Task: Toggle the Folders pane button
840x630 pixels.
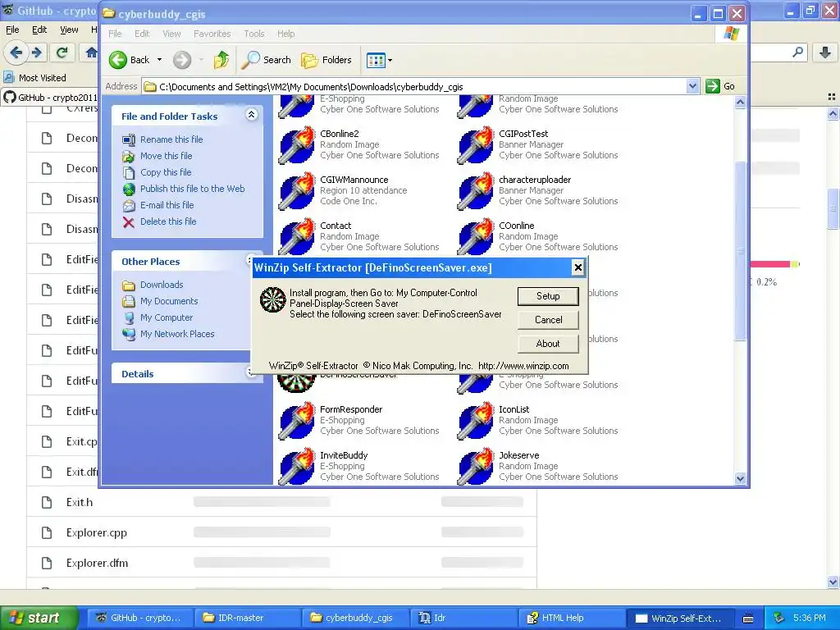Action: click(x=326, y=60)
